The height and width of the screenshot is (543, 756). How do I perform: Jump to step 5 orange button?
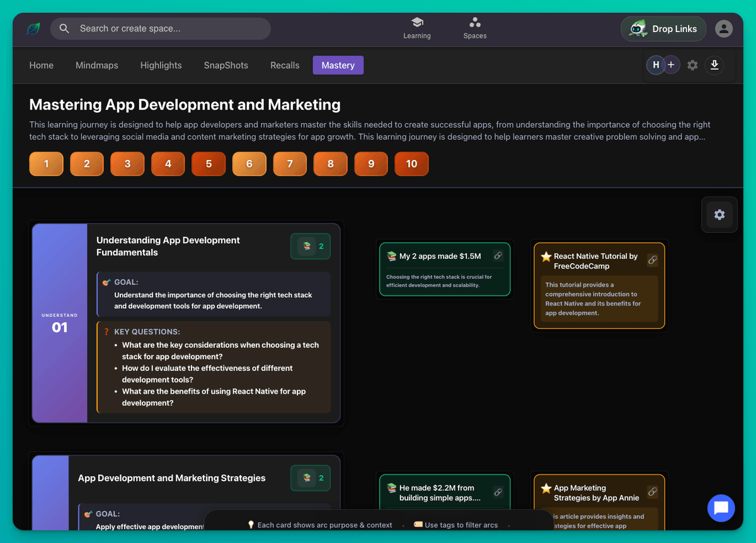pos(209,164)
